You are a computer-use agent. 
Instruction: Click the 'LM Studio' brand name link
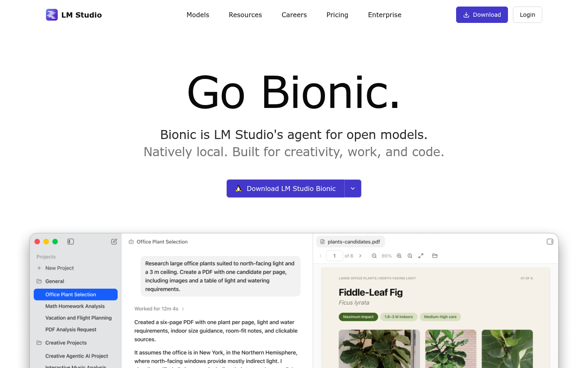(82, 15)
